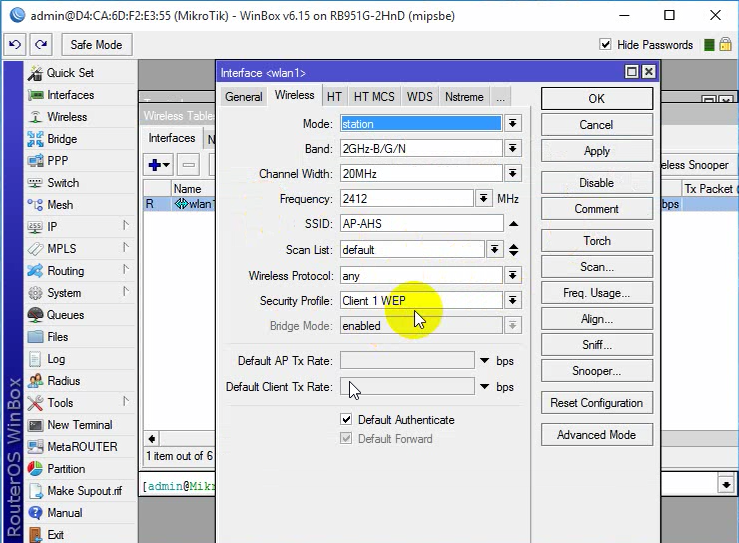Expand the Band dropdown
Image resolution: width=739 pixels, height=543 pixels.
click(x=512, y=148)
